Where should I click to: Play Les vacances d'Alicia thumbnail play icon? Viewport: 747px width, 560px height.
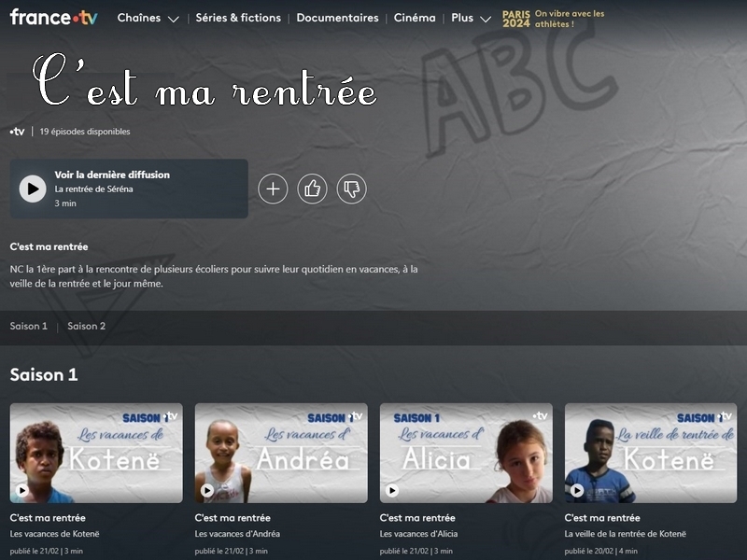[x=391, y=489]
